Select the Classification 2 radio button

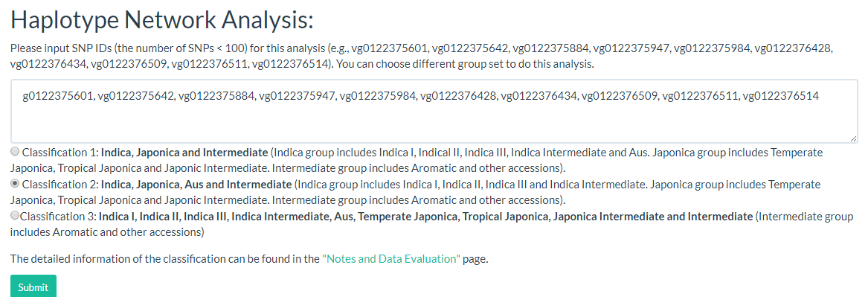coord(15,183)
